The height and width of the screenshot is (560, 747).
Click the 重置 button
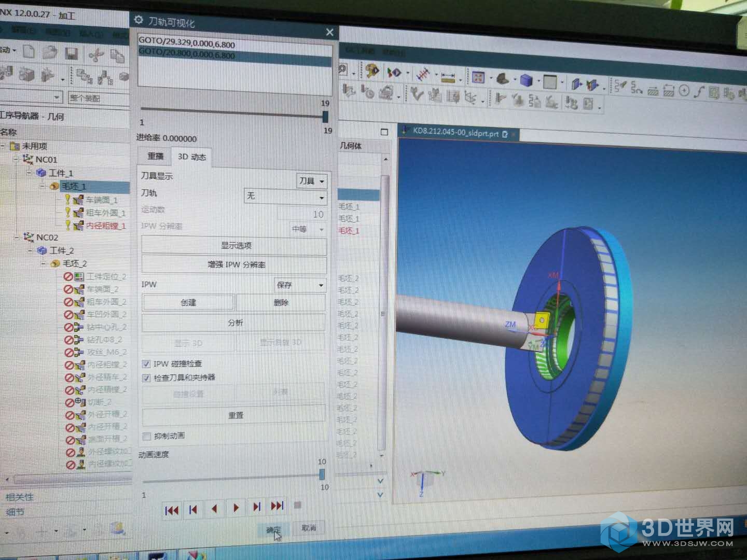pyautogui.click(x=234, y=415)
